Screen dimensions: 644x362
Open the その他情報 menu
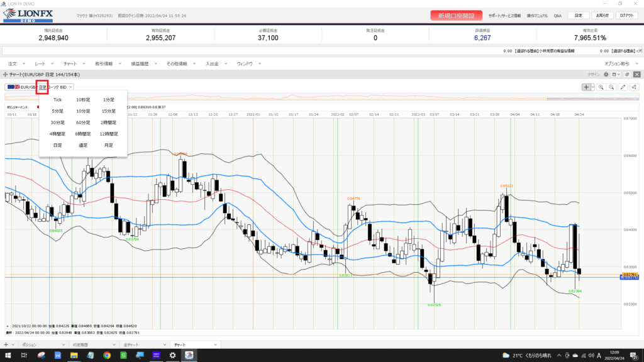tap(177, 64)
